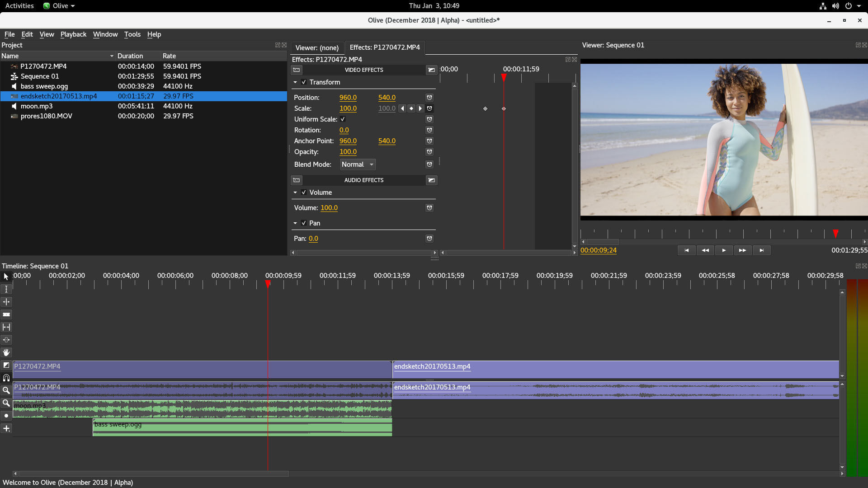Select prores1080.MOV in Project panel

(46, 116)
